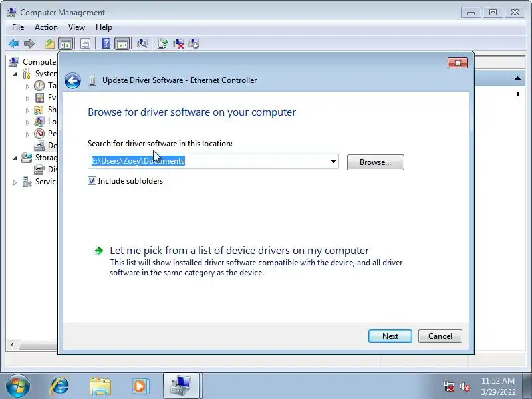The image size is (532, 399).
Task: Click the tree pane left scroll arrow
Action: [12, 344]
